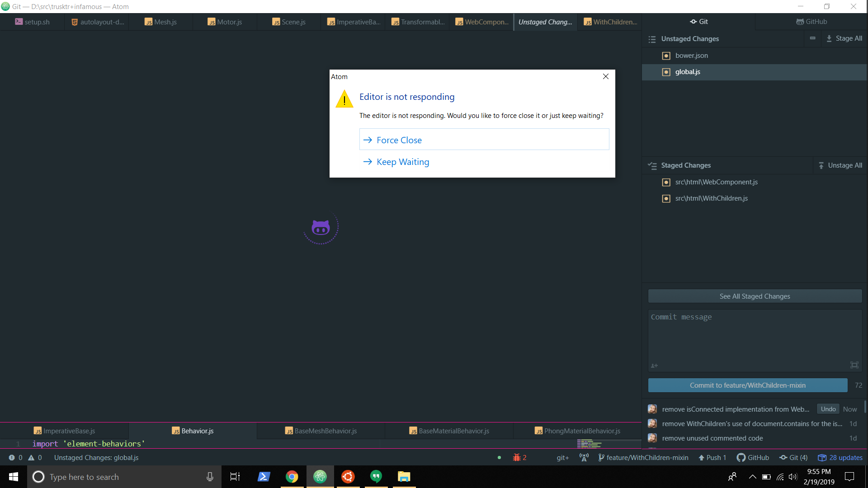Expand the commit message editor

(x=854, y=365)
